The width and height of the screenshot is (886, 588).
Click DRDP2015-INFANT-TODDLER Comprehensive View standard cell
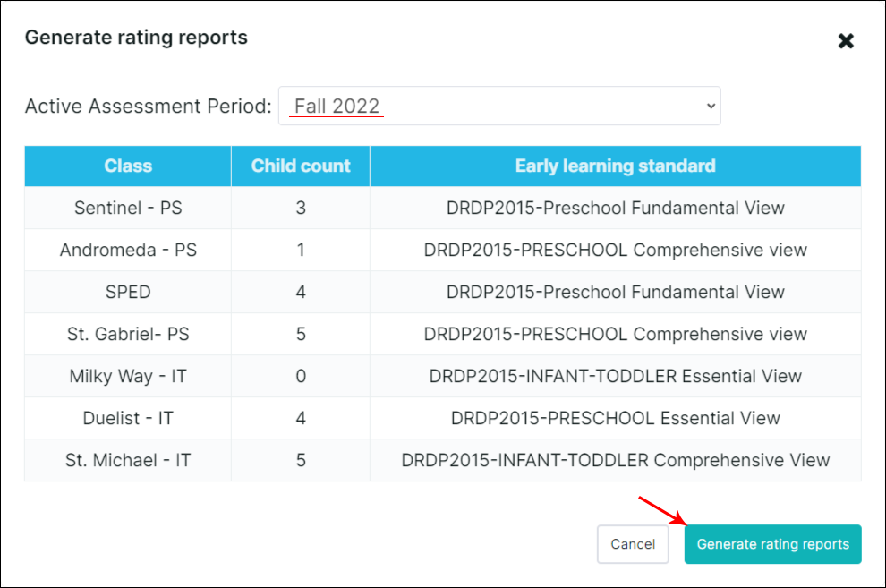615,460
